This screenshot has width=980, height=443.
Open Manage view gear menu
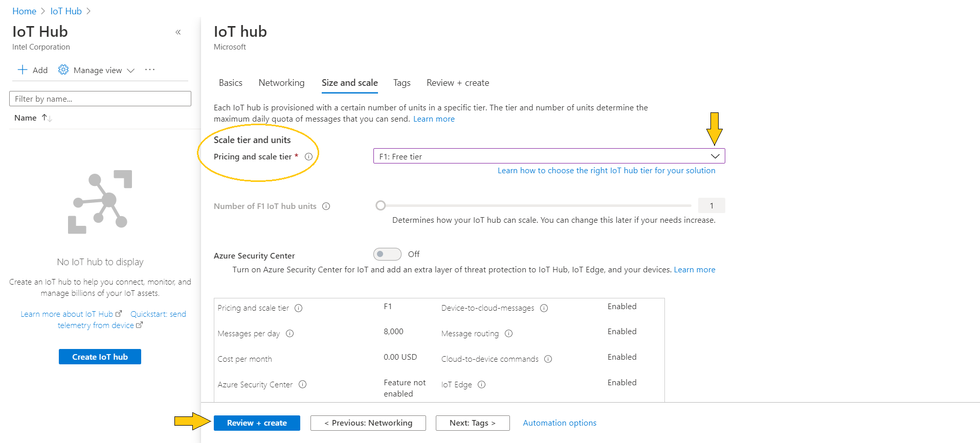tap(63, 70)
